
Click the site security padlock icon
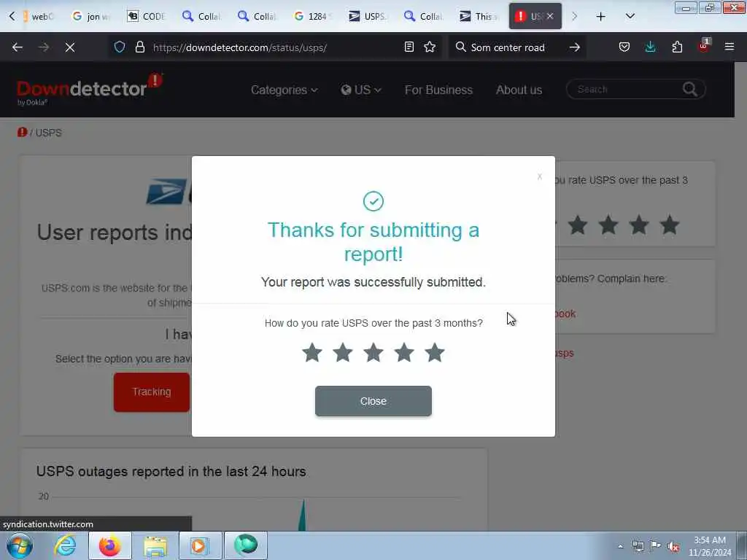point(139,47)
